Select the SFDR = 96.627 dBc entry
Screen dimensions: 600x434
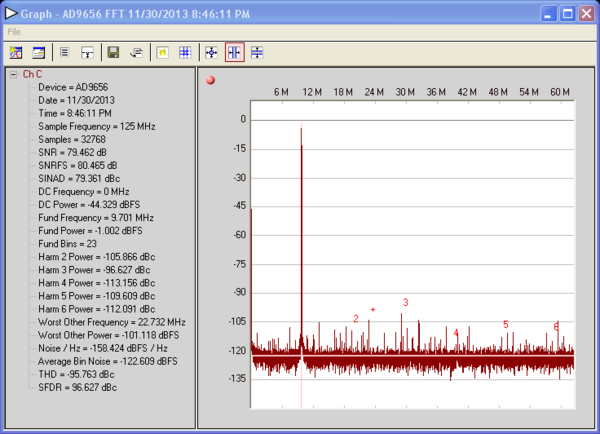click(x=77, y=387)
